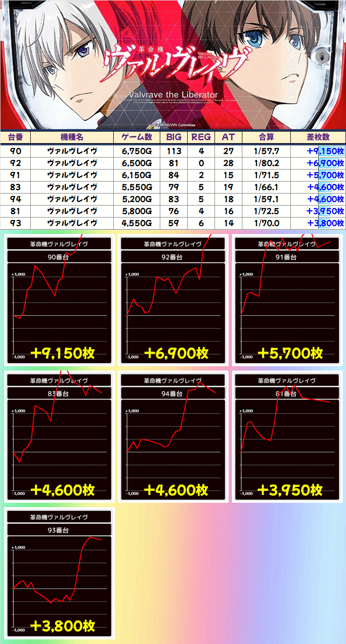The height and width of the screenshot is (644, 346).
Task: Select the 6,750G game count cell
Action: [137, 151]
